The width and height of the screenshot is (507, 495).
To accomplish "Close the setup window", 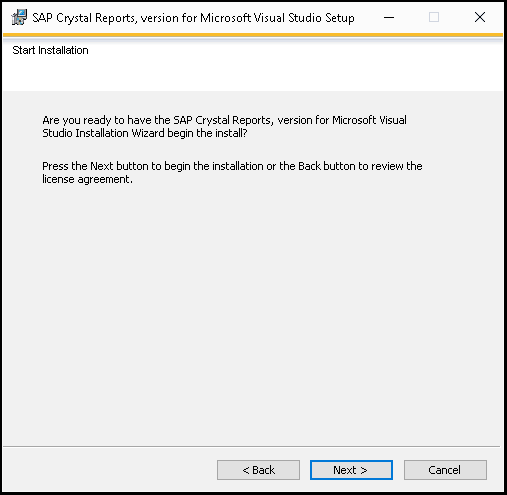I will (x=480, y=17).
